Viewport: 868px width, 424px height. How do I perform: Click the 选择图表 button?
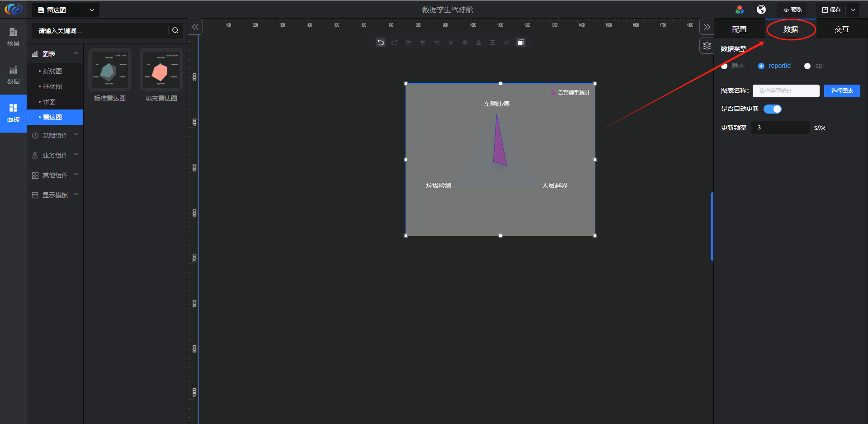[842, 91]
